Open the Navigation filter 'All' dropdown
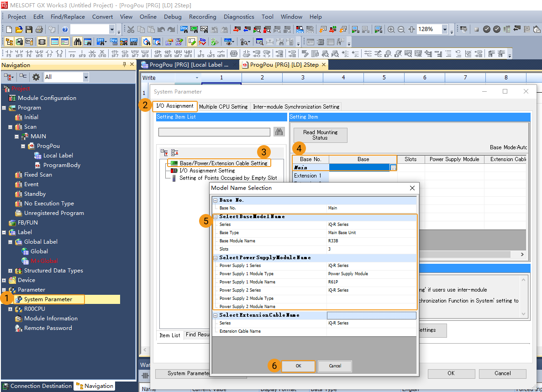This screenshot has height=392, width=542. pos(85,77)
